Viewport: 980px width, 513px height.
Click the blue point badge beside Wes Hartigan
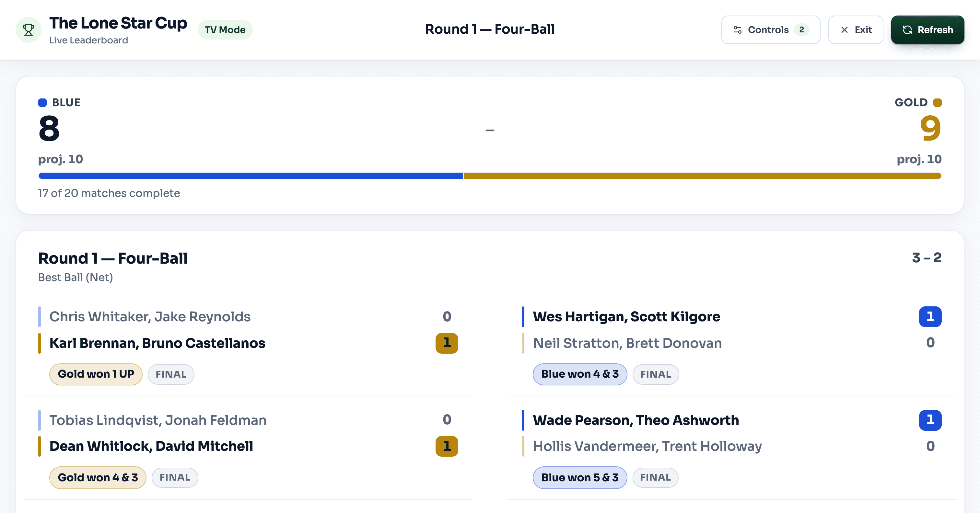[x=930, y=316]
